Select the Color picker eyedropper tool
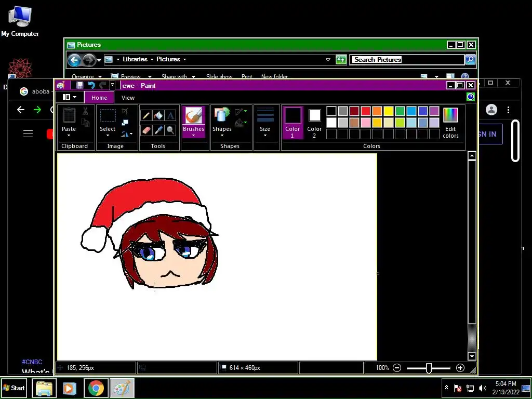 point(158,130)
